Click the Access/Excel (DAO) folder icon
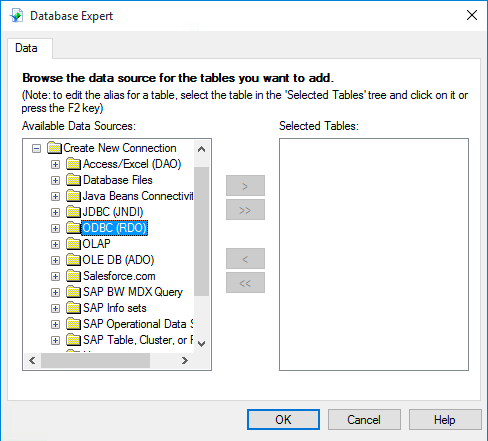 click(73, 164)
